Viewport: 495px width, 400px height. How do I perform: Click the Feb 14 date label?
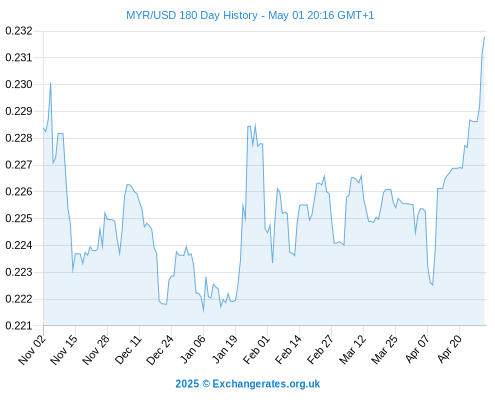point(288,350)
